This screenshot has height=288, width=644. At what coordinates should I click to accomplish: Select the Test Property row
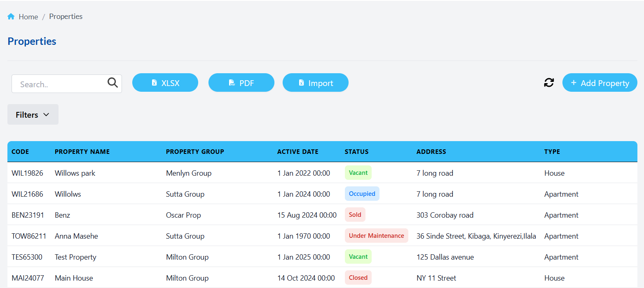75,257
